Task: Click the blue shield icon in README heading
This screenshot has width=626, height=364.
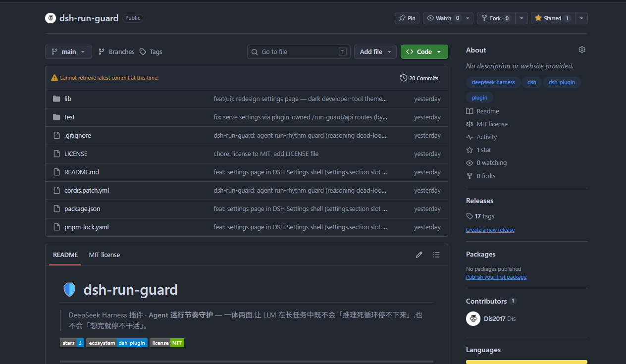Action: [69, 290]
